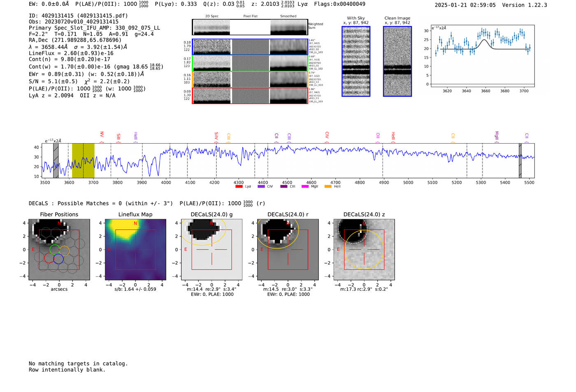Click the green fiber circle in Fiber Positions
576x392 pixels.
54,250
